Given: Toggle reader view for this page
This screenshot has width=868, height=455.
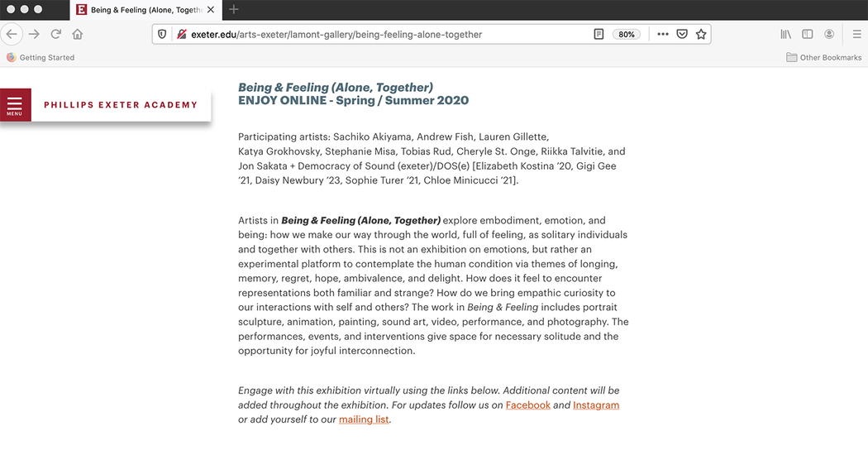Looking at the screenshot, I should point(599,35).
